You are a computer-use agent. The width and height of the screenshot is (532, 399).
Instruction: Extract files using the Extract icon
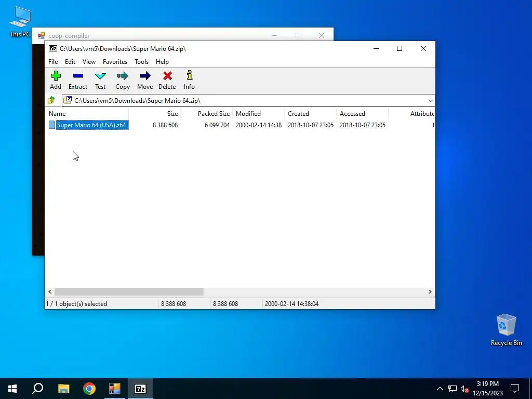[78, 81]
